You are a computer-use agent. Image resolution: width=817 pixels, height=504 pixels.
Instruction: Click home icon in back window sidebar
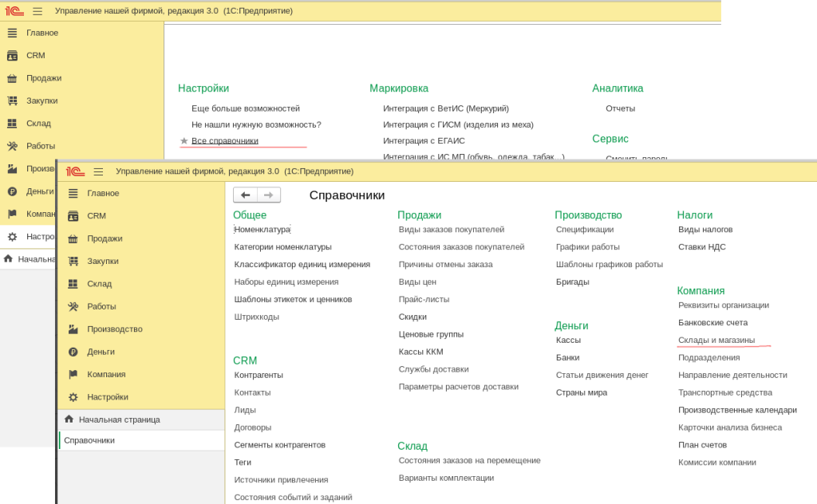pyautogui.click(x=8, y=258)
